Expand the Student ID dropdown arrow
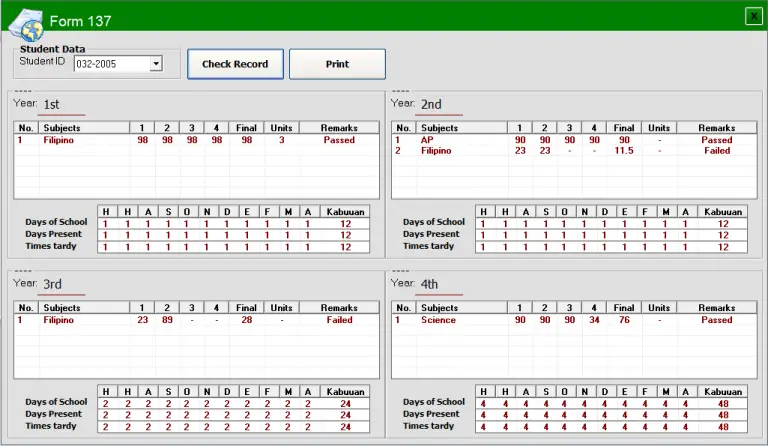768x446 pixels. (155, 64)
